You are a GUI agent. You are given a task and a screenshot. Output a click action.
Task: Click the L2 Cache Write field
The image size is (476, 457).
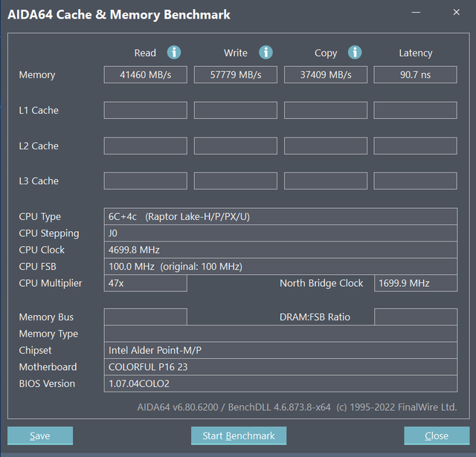pos(235,146)
